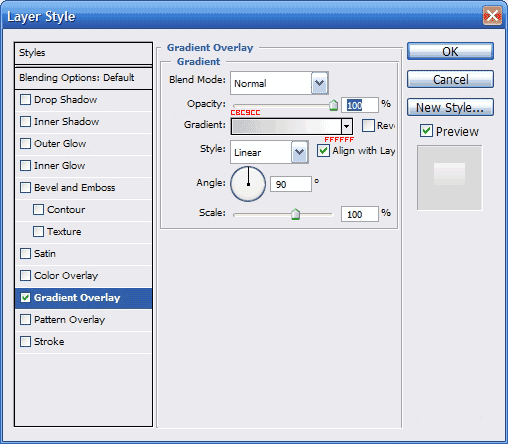The width and height of the screenshot is (508, 444).
Task: Click the gradient preview bar
Action: (x=286, y=126)
